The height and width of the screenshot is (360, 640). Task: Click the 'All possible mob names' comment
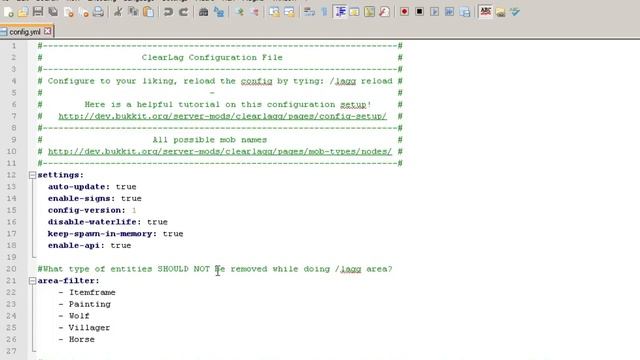tap(210, 140)
